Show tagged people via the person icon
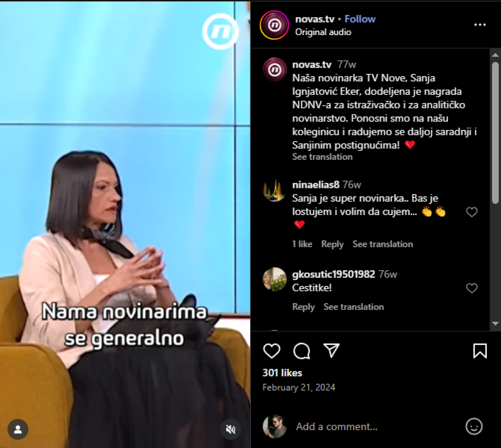501x448 pixels. [x=18, y=429]
